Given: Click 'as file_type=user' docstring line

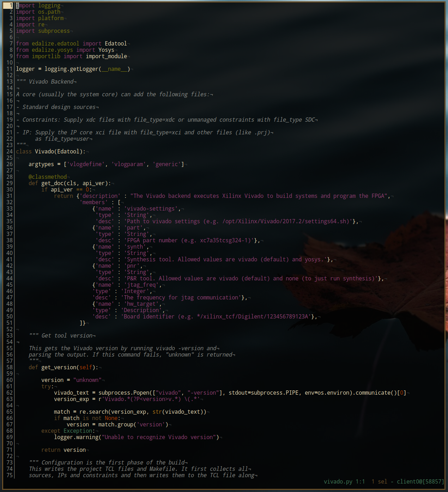Looking at the screenshot, I should point(62,139).
